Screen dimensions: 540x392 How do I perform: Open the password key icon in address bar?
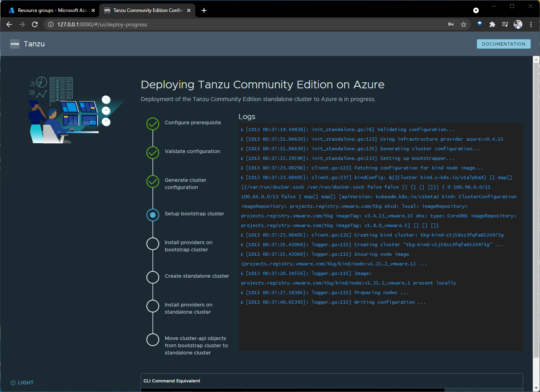451,24
